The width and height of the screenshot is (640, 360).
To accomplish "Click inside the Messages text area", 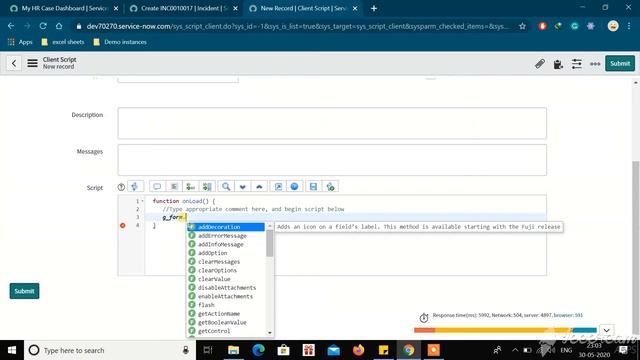I will tap(332, 160).
